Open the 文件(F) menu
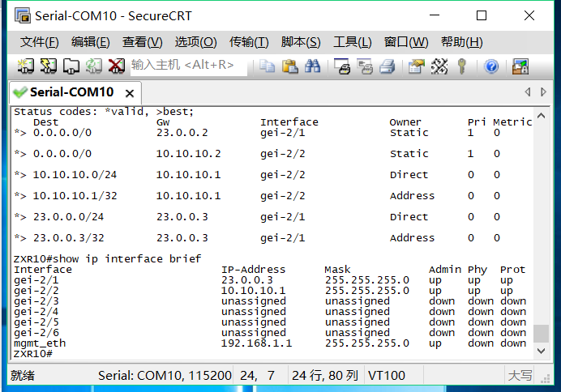This screenshot has height=392, width=561. point(39,42)
